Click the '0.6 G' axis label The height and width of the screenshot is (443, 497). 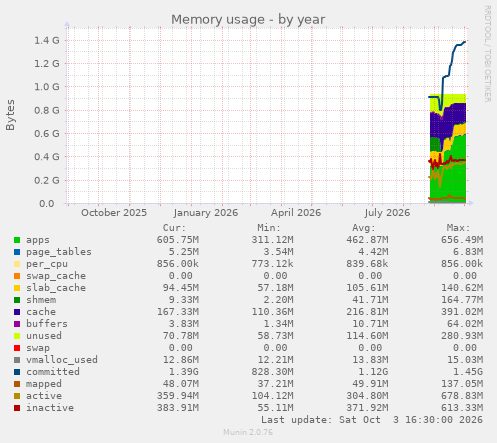[47, 133]
